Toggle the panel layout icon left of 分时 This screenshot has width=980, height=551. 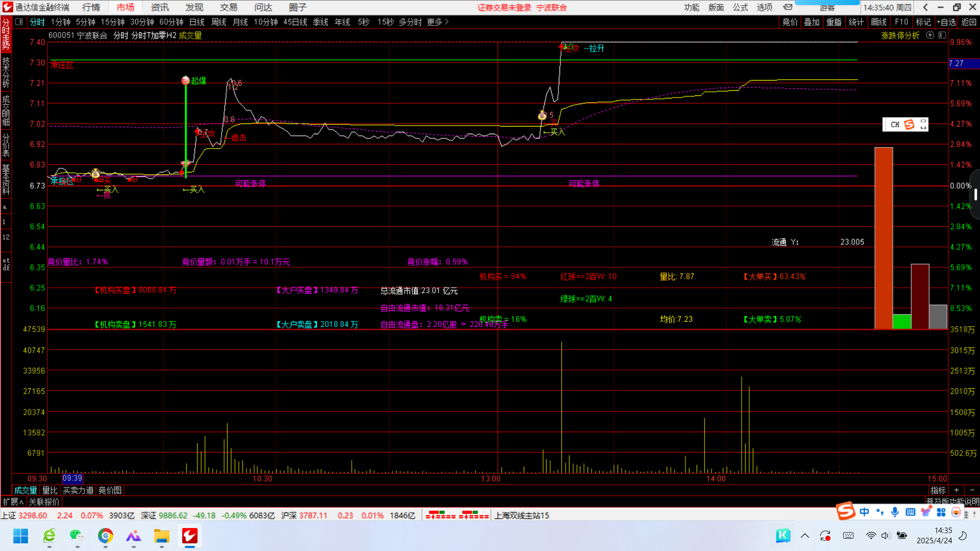tap(19, 22)
